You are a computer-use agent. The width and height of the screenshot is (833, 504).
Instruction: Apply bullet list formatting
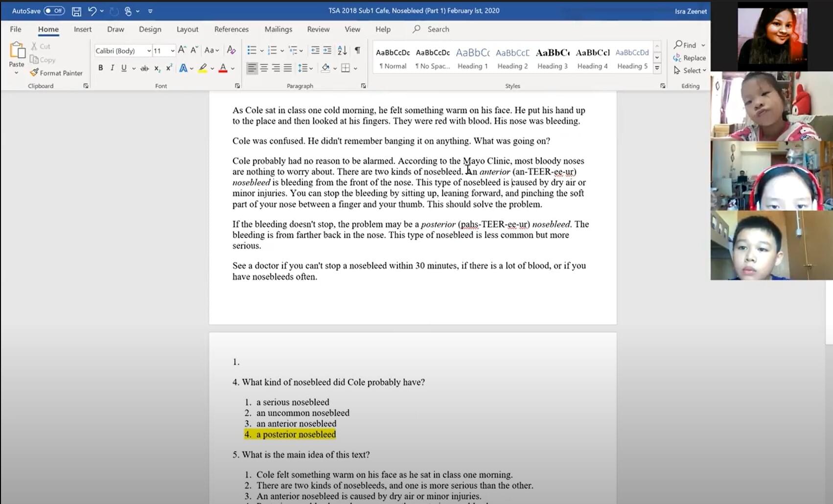(252, 50)
